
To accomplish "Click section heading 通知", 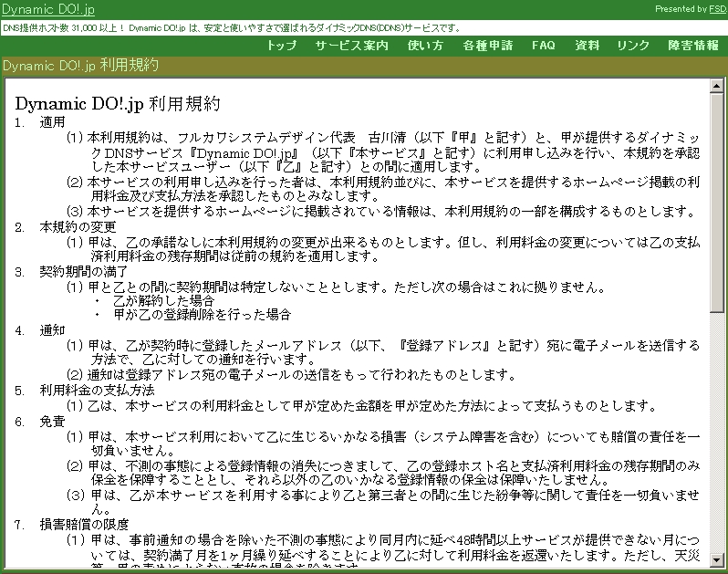I will 52,330.
